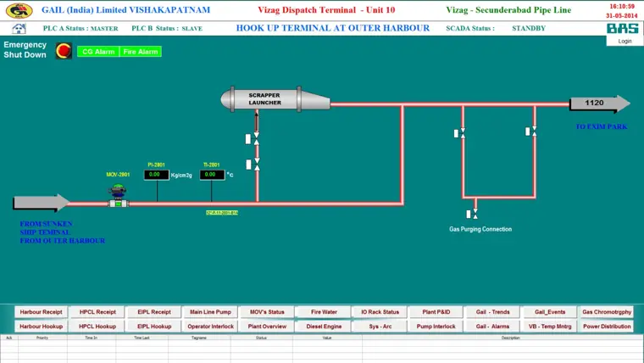This screenshot has width=644, height=363.
Task: Click 'HOOK UP TERMINAL AT OUTER HARBOUR' title
Action: (x=333, y=28)
